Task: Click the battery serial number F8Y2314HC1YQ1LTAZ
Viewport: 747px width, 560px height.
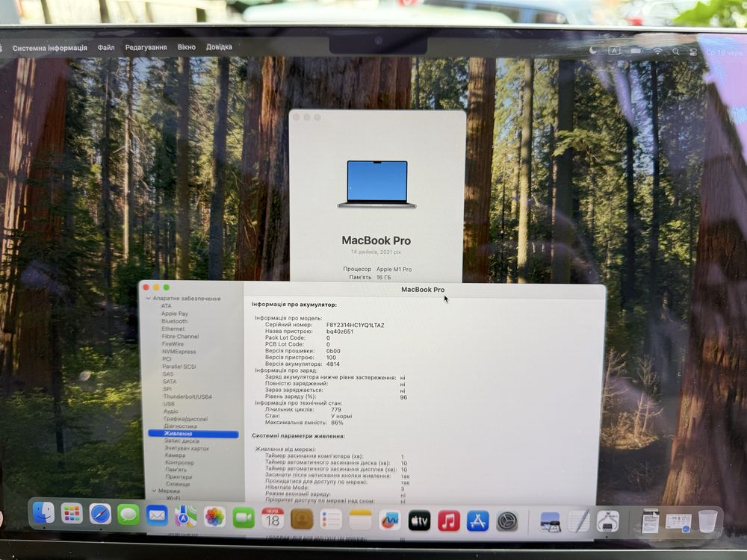Action: point(356,326)
